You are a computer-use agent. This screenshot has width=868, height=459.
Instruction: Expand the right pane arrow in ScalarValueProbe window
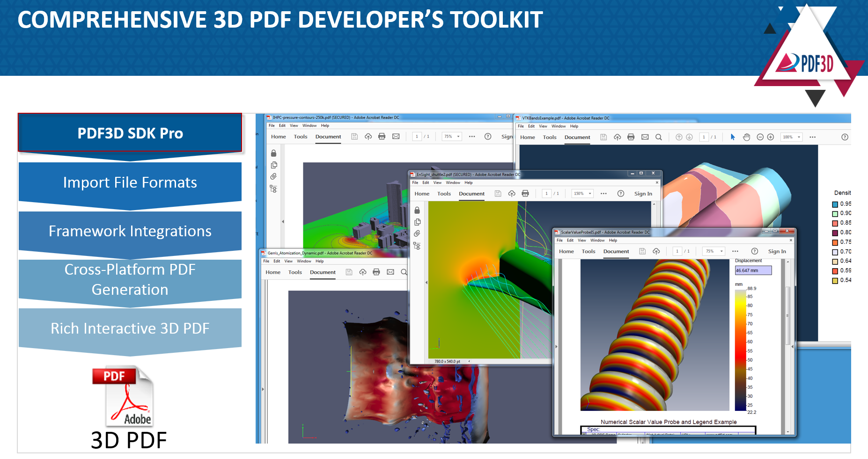coord(792,347)
